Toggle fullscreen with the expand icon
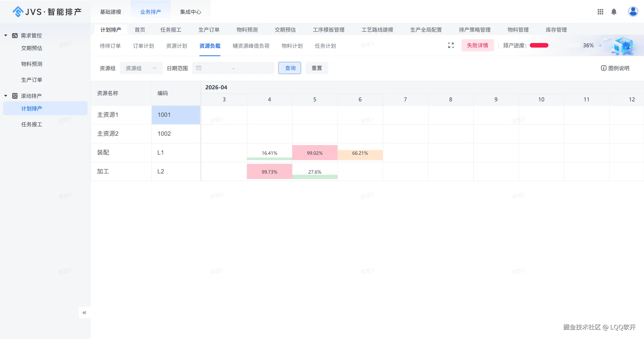Screen dimensions: 644x339 coord(451,45)
